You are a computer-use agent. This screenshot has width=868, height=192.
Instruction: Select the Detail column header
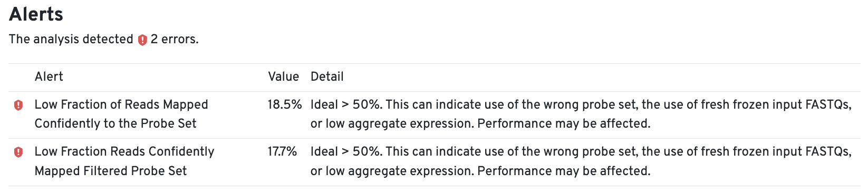[327, 77]
